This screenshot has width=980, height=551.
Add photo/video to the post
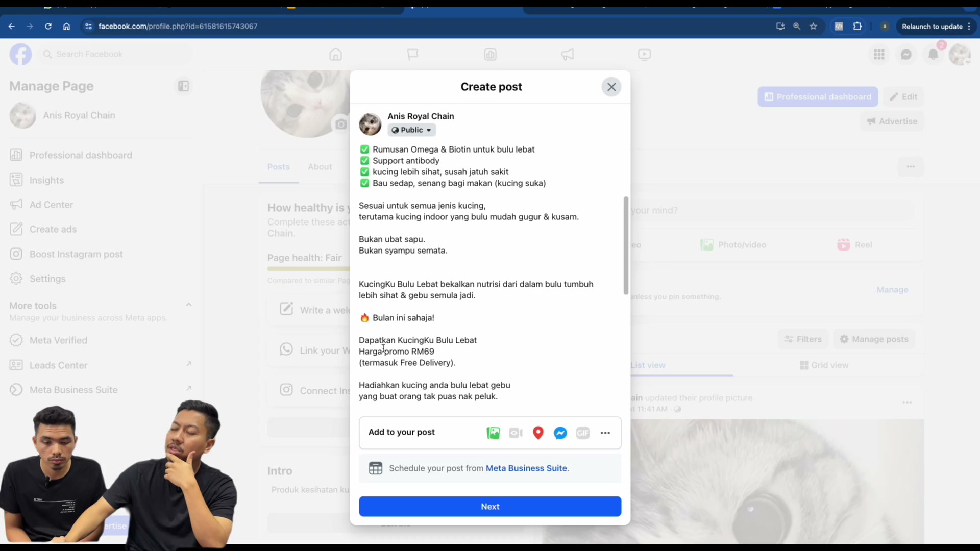click(493, 433)
